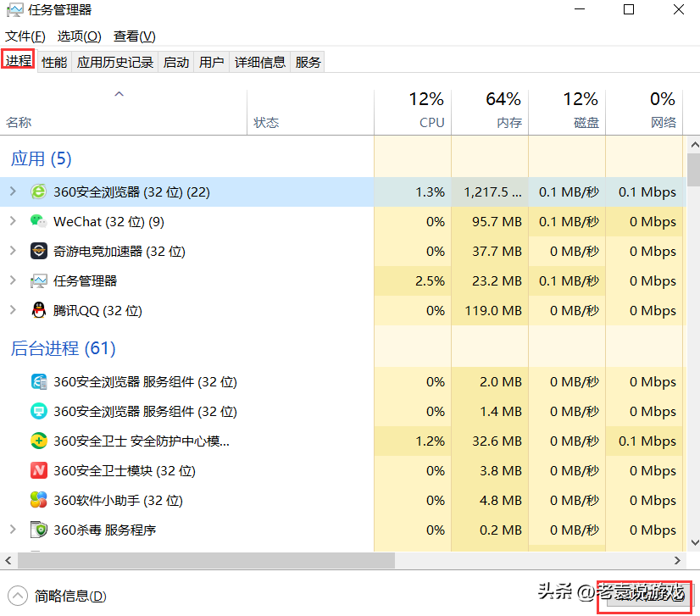Image resolution: width=700 pixels, height=616 pixels.
Task: Click the WeChat process icon
Action: pyautogui.click(x=38, y=222)
